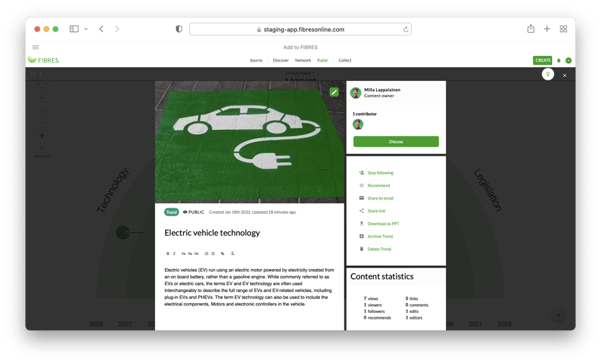
Task: Toggle the Safari sidebar
Action: tap(74, 29)
